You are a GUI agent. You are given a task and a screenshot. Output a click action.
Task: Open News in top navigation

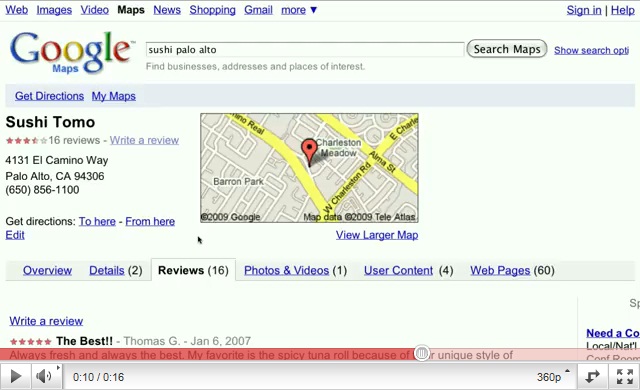tap(167, 10)
